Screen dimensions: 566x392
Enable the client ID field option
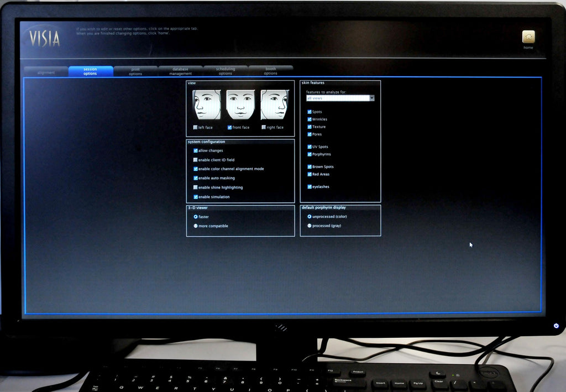195,159
